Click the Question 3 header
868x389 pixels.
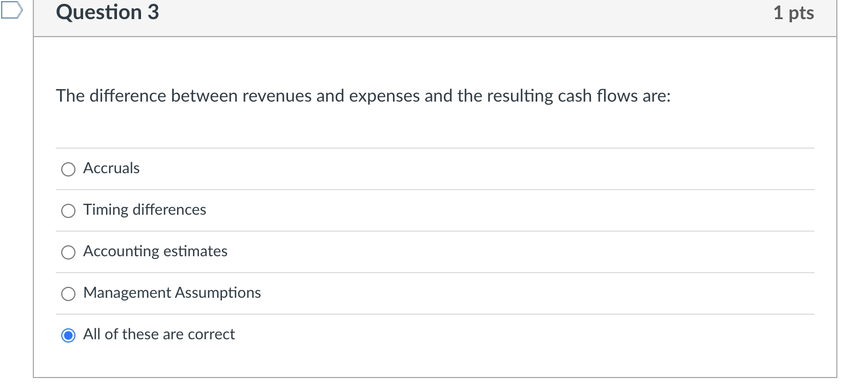coord(107,12)
